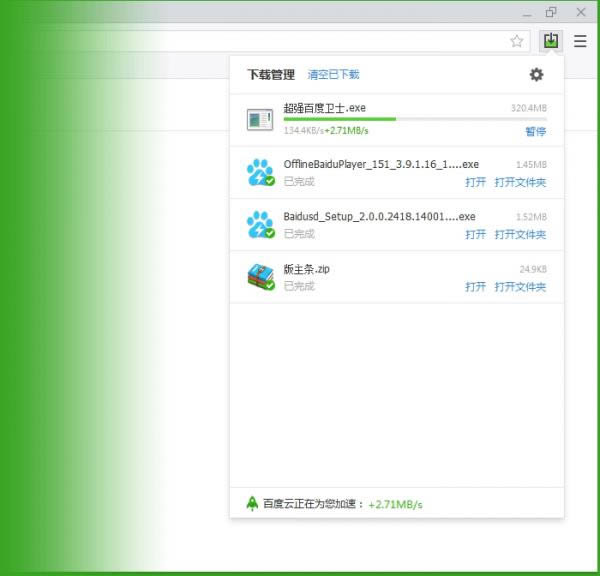
Task: Click the download manager toolbar icon
Action: (x=550, y=41)
